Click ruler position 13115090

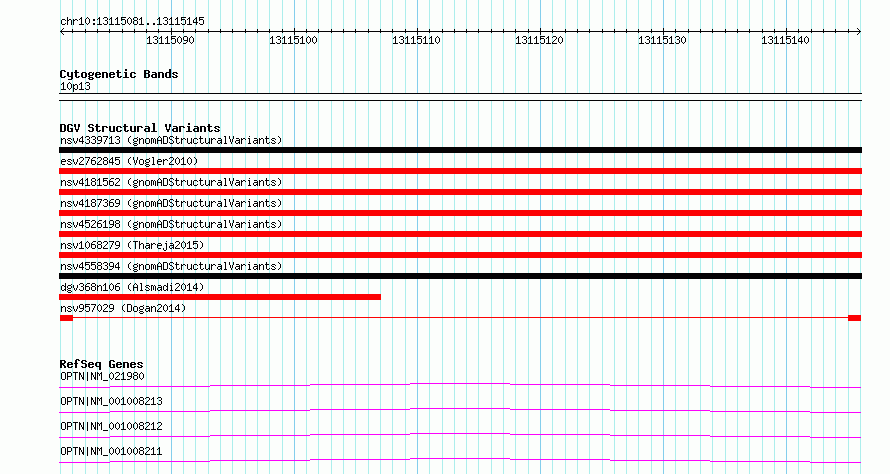(170, 40)
